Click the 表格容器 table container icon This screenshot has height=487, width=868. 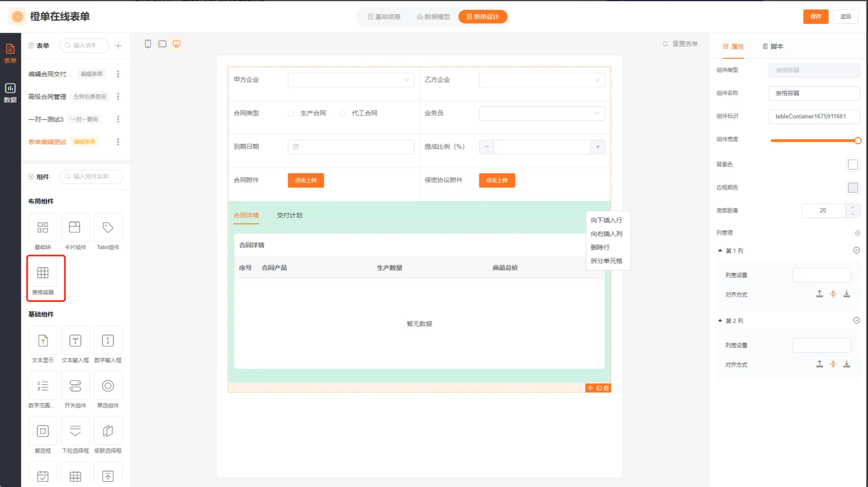point(43,273)
